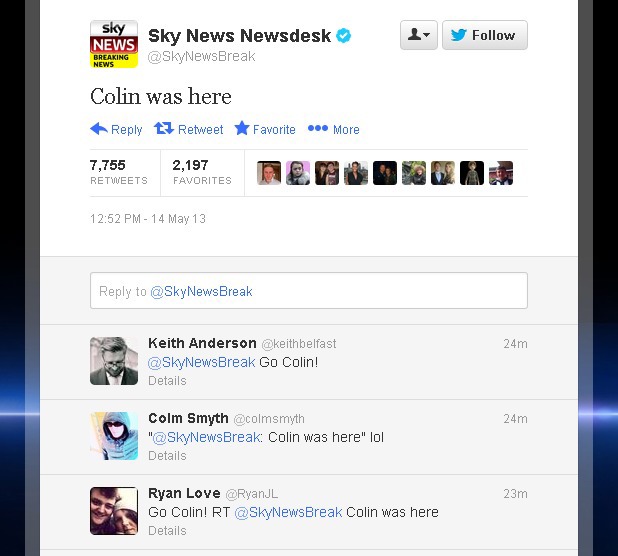Click the blue verified badge icon

click(x=343, y=35)
